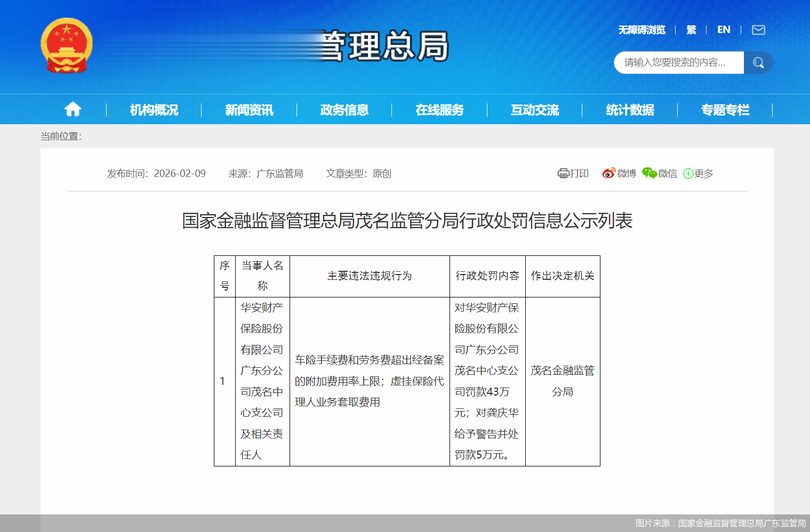Click the 主要违法违规行为 column header
Screen dimensions: 810x532
[x=370, y=276]
